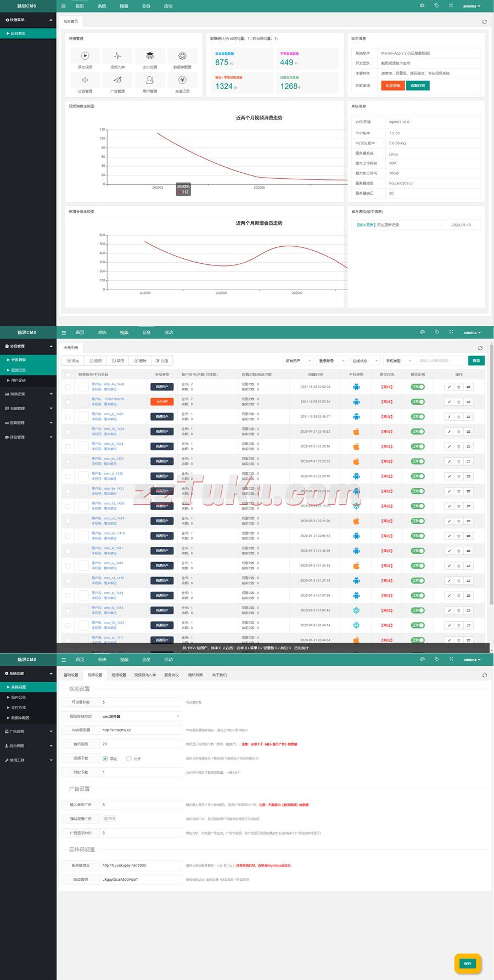Click the yellow 保存 button

point(468,963)
